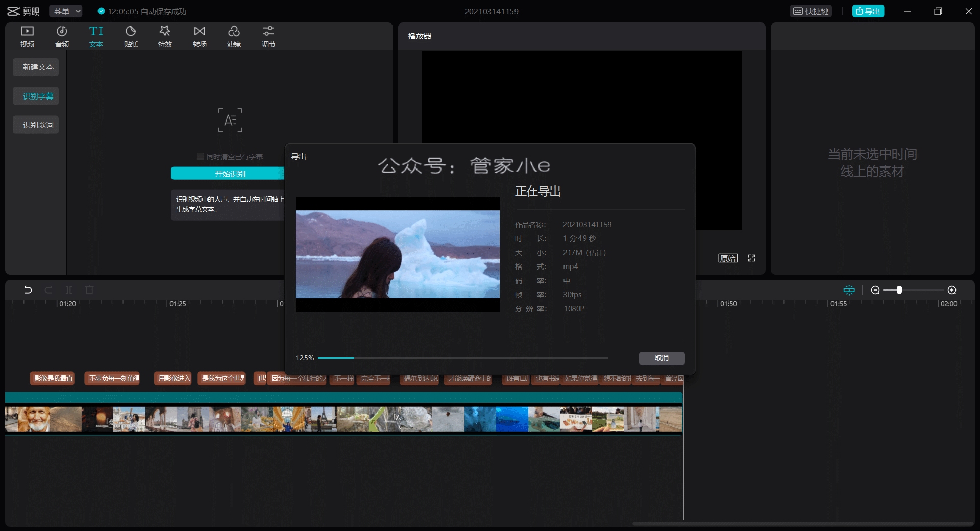Open the 特效 effects tab

click(x=165, y=37)
